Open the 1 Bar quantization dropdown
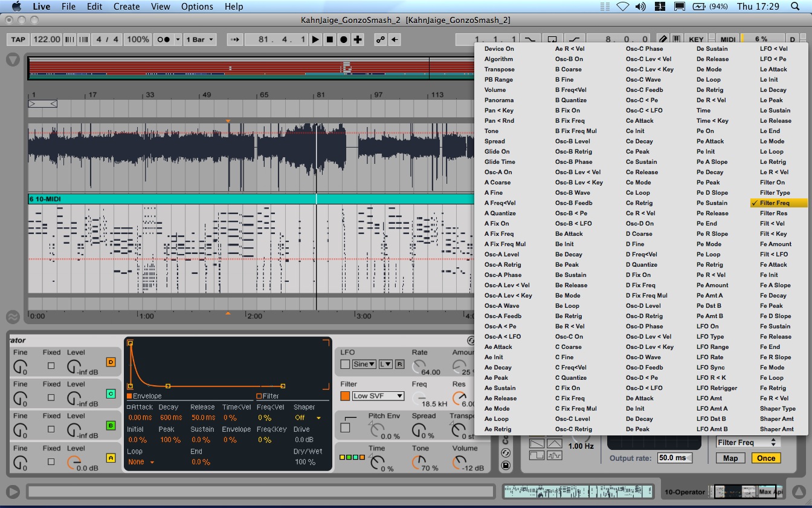Viewport: 812px width, 508px height. pyautogui.click(x=200, y=39)
